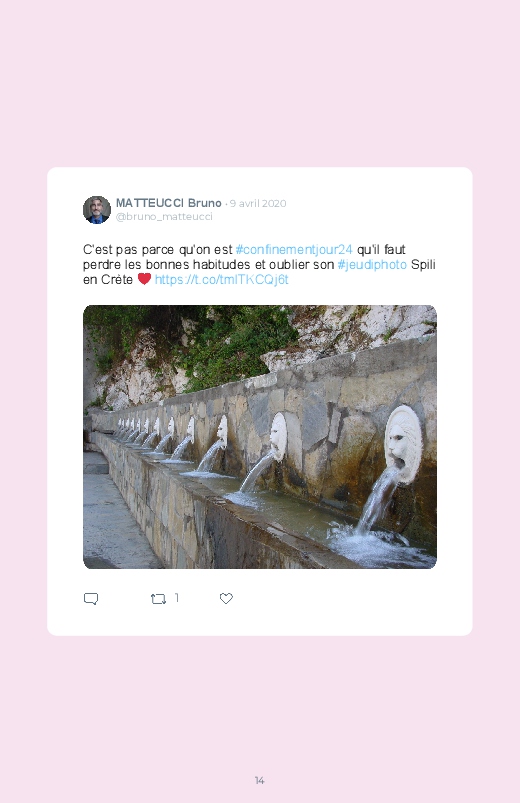
Task: Open the MATTEUCCI Bruno display name
Action: click(169, 203)
